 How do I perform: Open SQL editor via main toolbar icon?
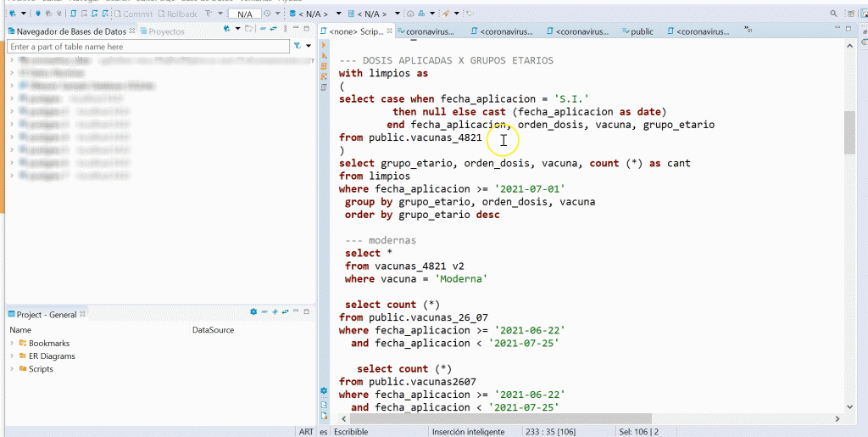tap(73, 14)
